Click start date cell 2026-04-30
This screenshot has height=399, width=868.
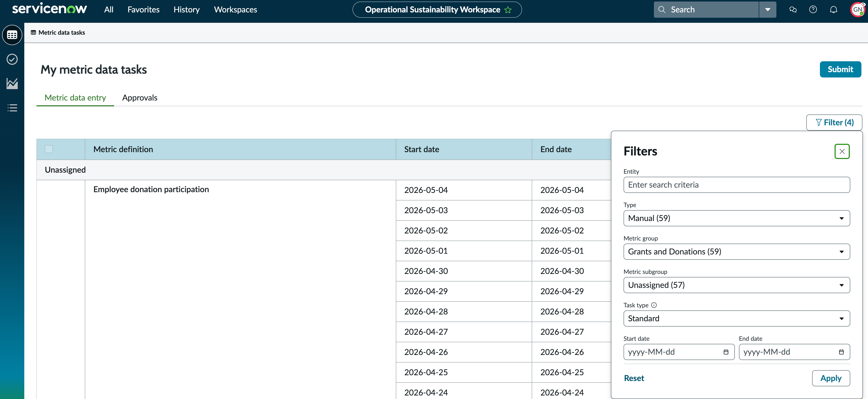464,271
